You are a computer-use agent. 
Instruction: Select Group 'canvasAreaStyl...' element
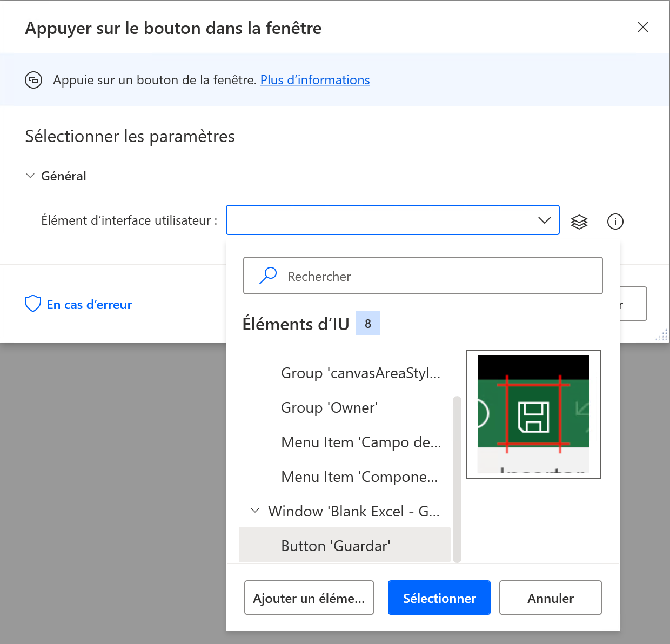(x=360, y=373)
